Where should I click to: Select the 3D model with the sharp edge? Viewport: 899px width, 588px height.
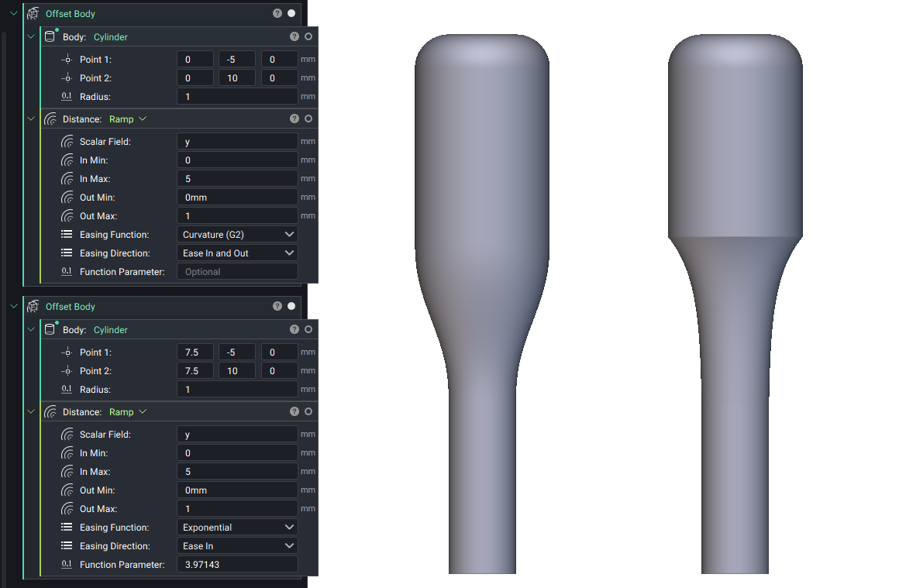click(x=735, y=304)
